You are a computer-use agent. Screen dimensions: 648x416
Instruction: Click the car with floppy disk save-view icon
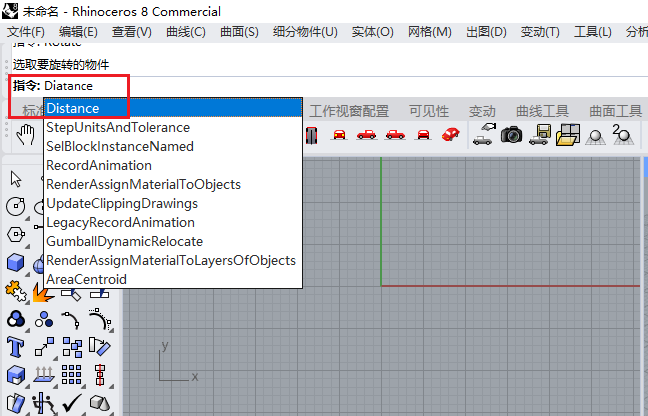(x=540, y=135)
